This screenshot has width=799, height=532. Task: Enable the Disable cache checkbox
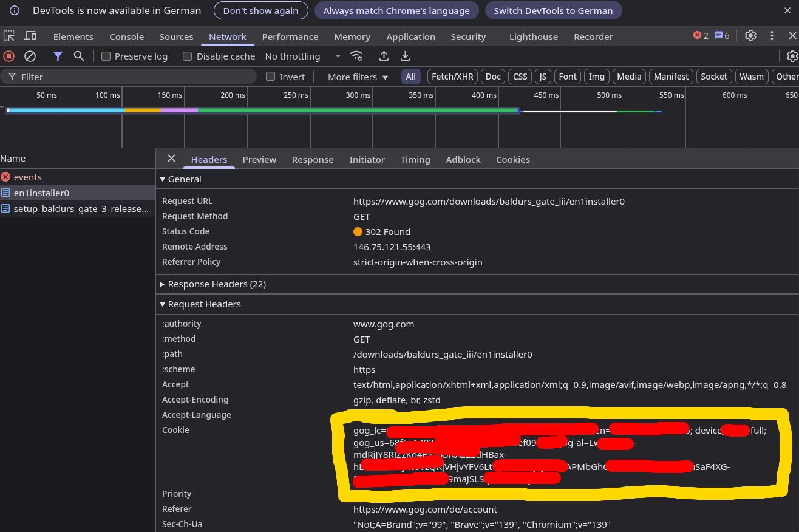coord(187,56)
